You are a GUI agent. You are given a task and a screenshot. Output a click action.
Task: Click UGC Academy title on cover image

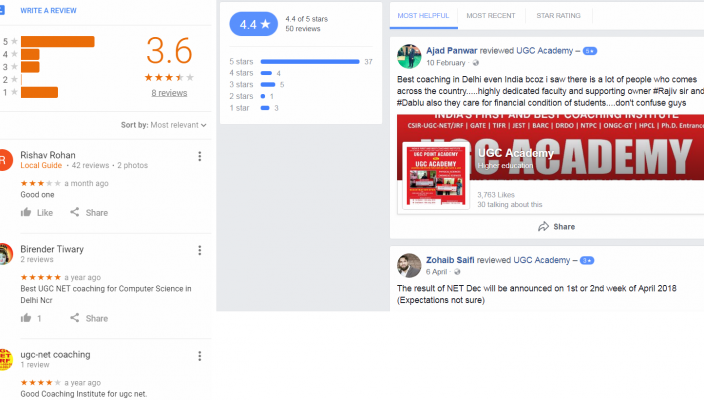[x=515, y=153]
